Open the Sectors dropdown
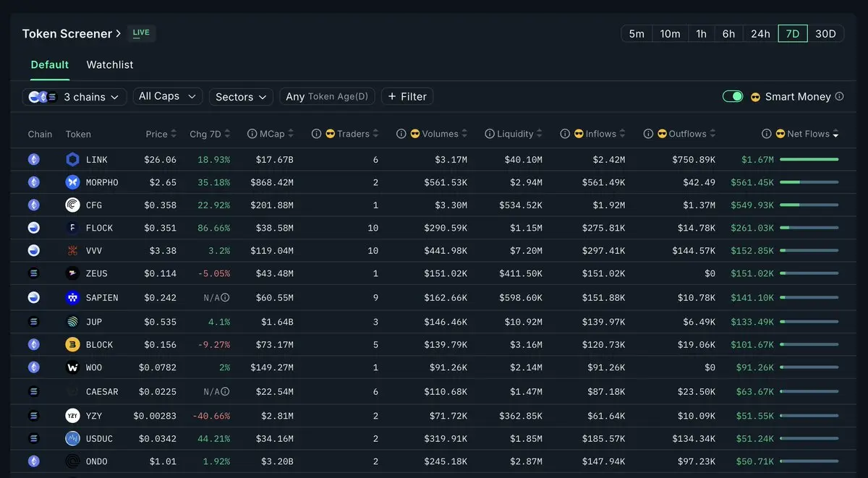Viewport: 868px width, 478px height. tap(242, 97)
